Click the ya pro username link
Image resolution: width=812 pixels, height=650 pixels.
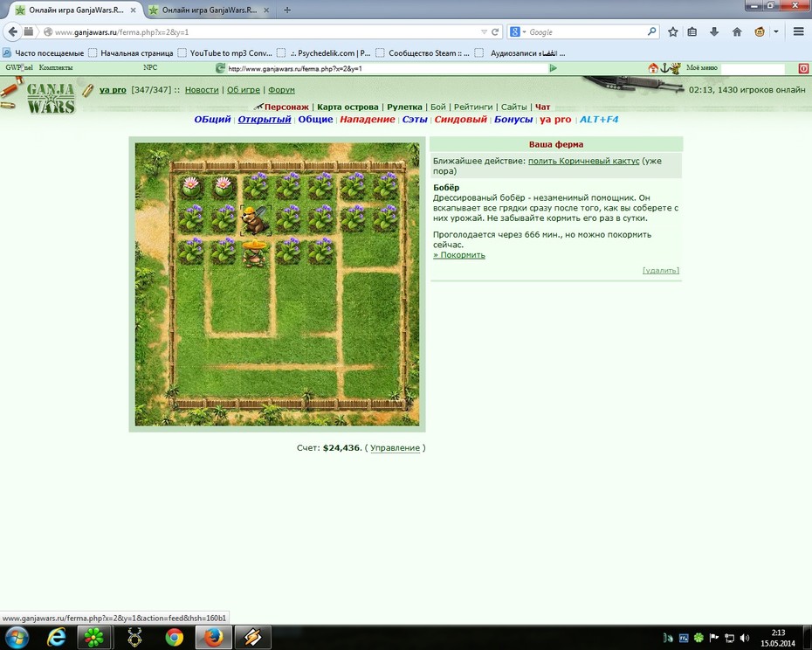(113, 90)
